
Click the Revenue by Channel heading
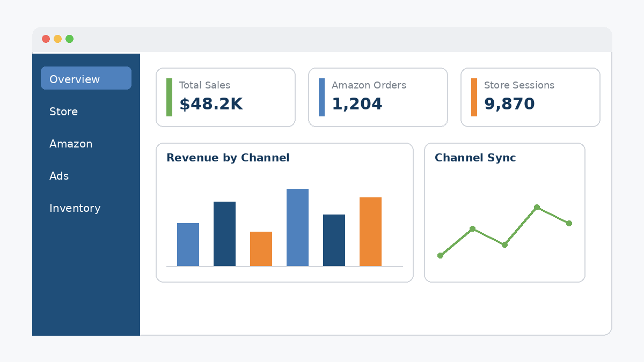click(x=228, y=158)
